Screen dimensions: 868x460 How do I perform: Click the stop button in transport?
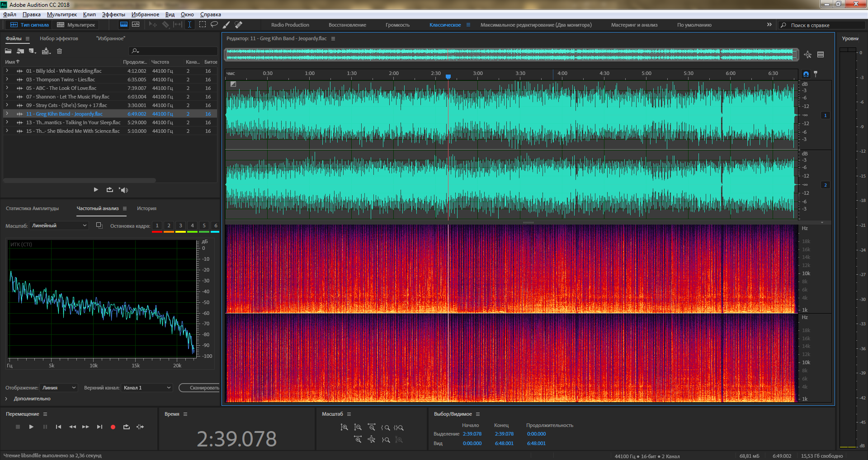18,427
